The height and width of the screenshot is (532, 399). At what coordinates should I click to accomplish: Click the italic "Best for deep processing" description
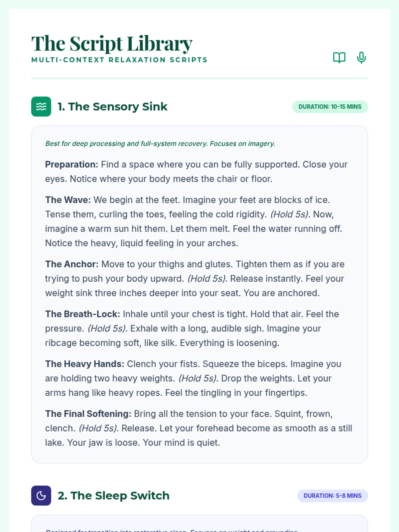[160, 144]
